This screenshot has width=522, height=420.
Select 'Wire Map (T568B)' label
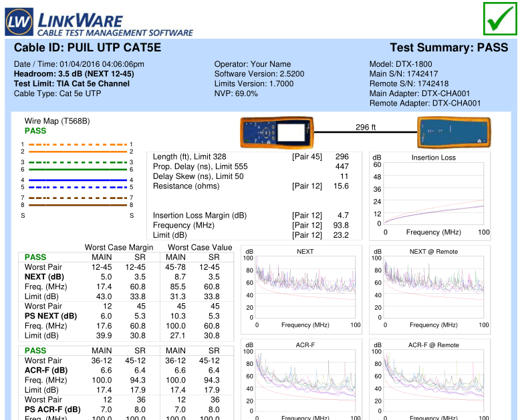click(x=57, y=121)
